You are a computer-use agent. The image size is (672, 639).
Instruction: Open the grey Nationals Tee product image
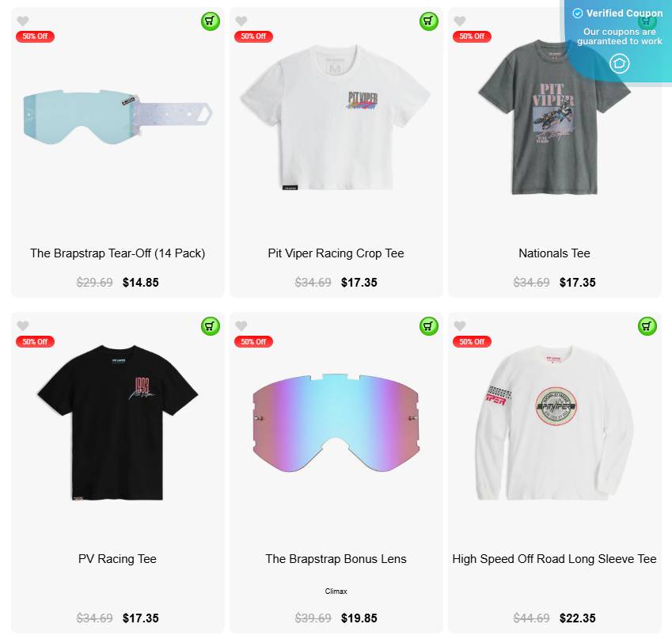coord(554,117)
